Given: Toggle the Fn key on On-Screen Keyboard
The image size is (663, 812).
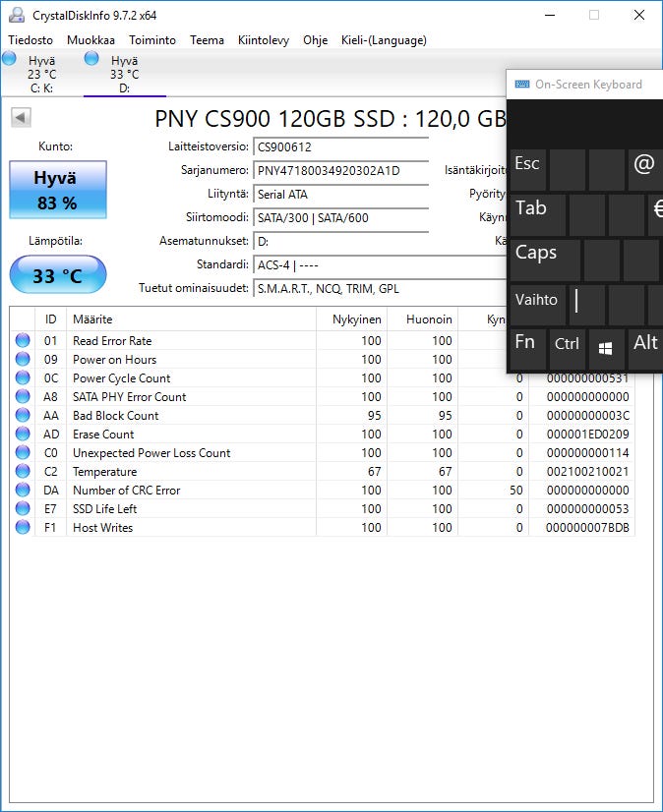Looking at the screenshot, I should point(527,348).
